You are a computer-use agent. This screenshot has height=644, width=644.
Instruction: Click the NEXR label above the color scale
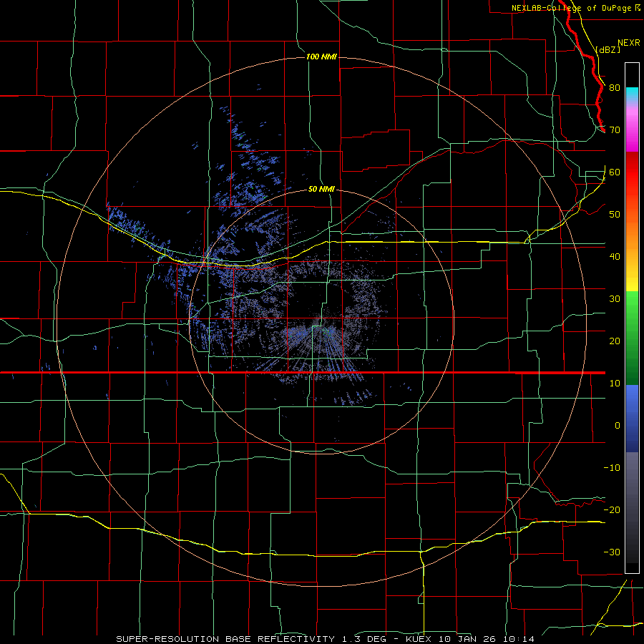(x=629, y=43)
